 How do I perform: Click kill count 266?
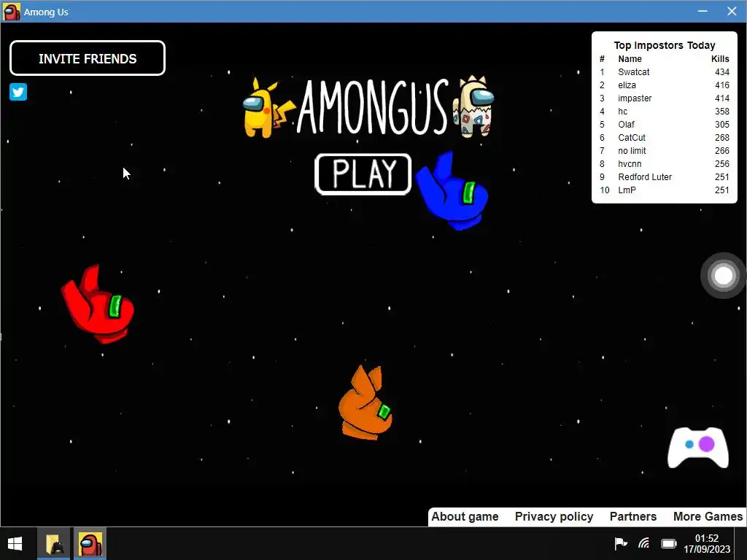[x=721, y=150]
